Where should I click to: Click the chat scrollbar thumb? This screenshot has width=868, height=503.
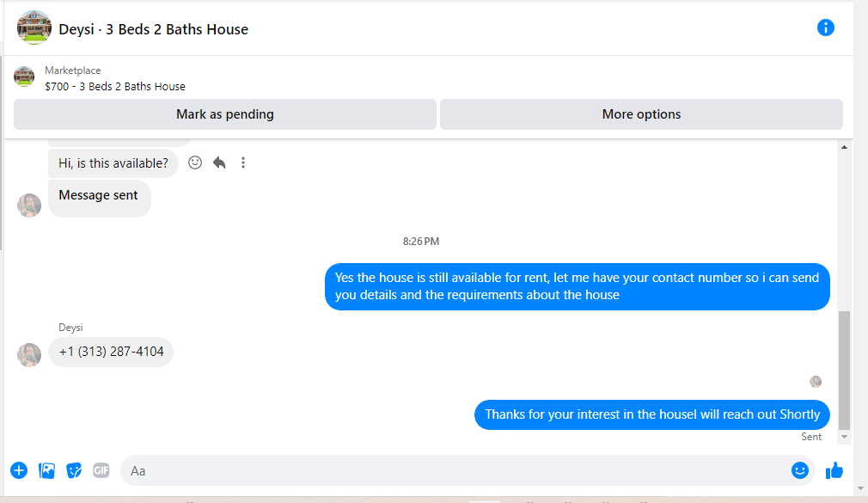pos(844,370)
